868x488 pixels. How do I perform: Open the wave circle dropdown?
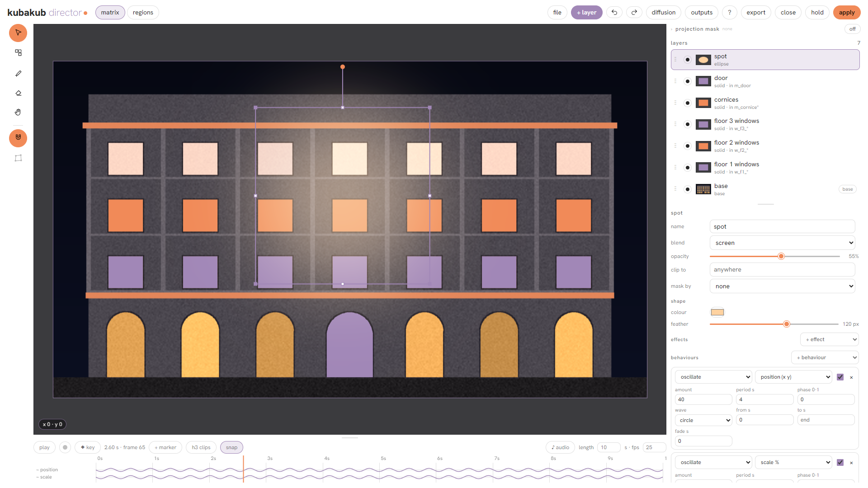(x=703, y=420)
